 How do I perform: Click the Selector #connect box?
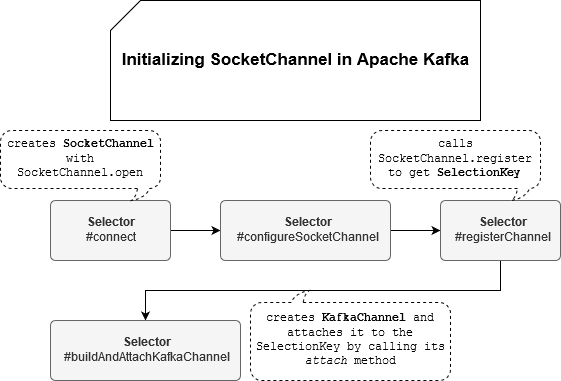click(x=111, y=230)
